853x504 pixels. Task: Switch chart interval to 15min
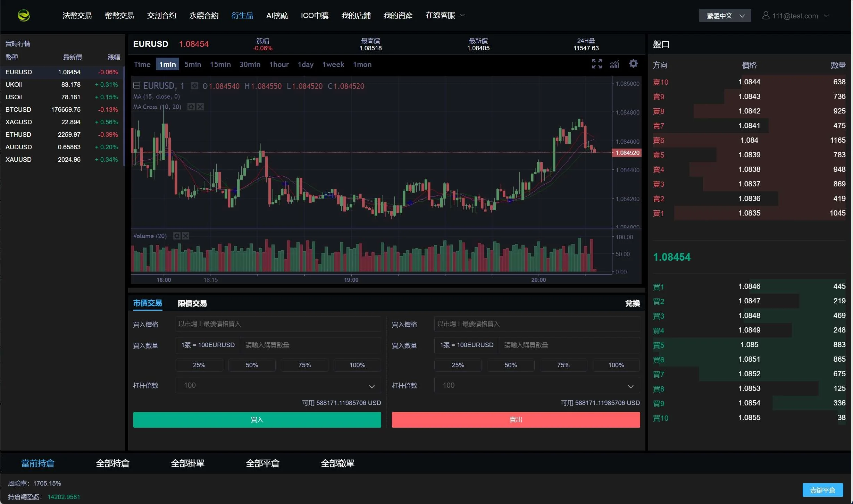(x=220, y=65)
